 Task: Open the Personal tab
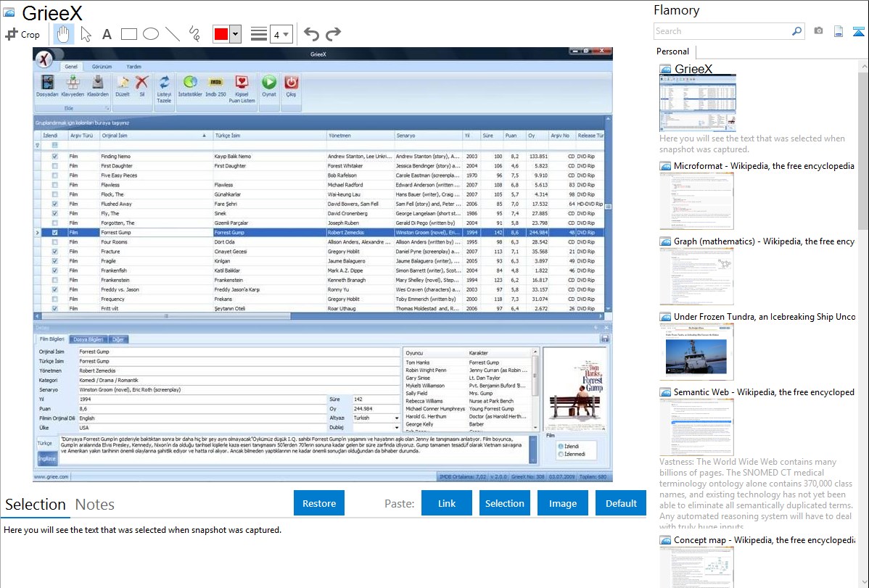point(672,51)
